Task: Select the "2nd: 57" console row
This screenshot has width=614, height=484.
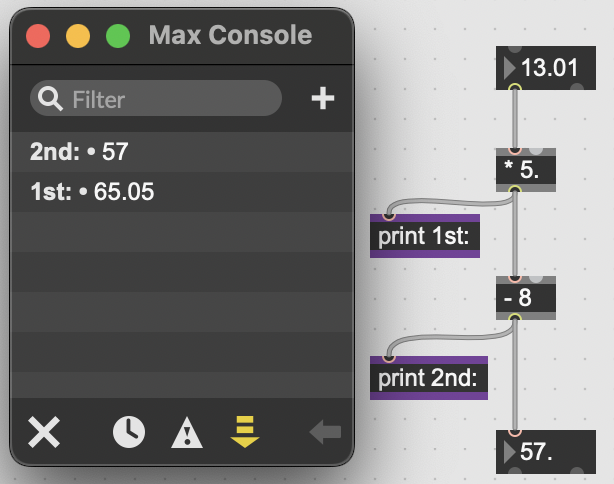Action: [182, 152]
